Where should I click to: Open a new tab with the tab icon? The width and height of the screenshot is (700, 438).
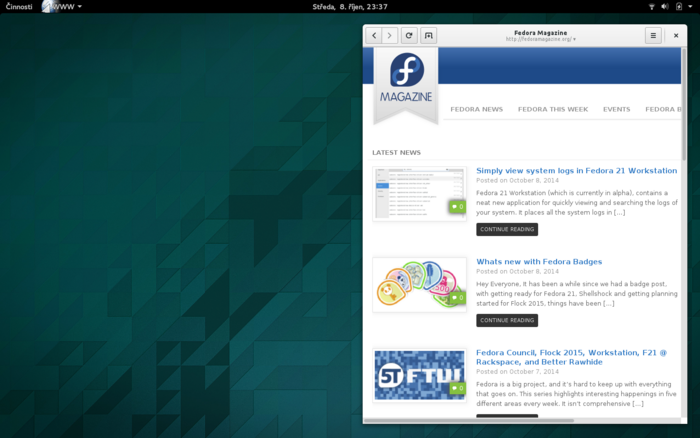[x=429, y=36]
